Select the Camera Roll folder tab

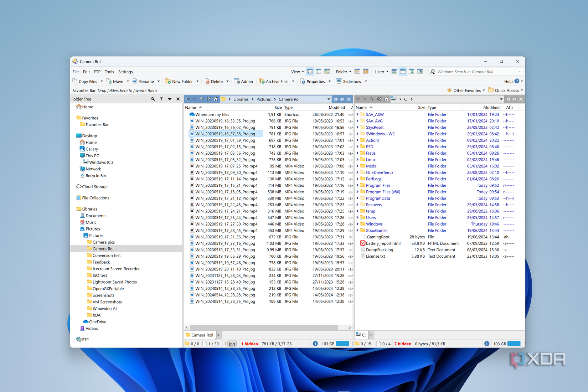coord(199,335)
